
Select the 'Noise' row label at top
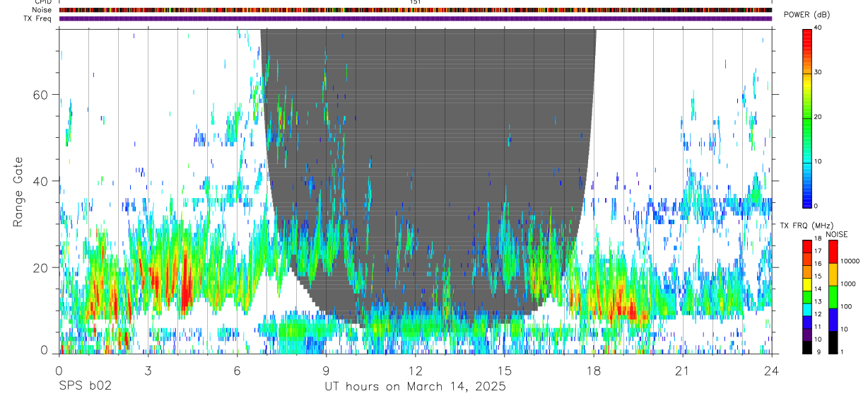(42, 10)
